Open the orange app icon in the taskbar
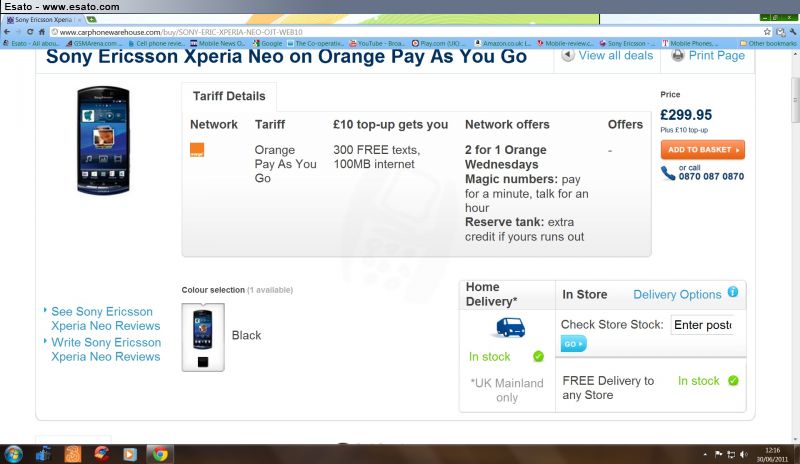Image resolution: width=800 pixels, height=464 pixels. [72, 454]
